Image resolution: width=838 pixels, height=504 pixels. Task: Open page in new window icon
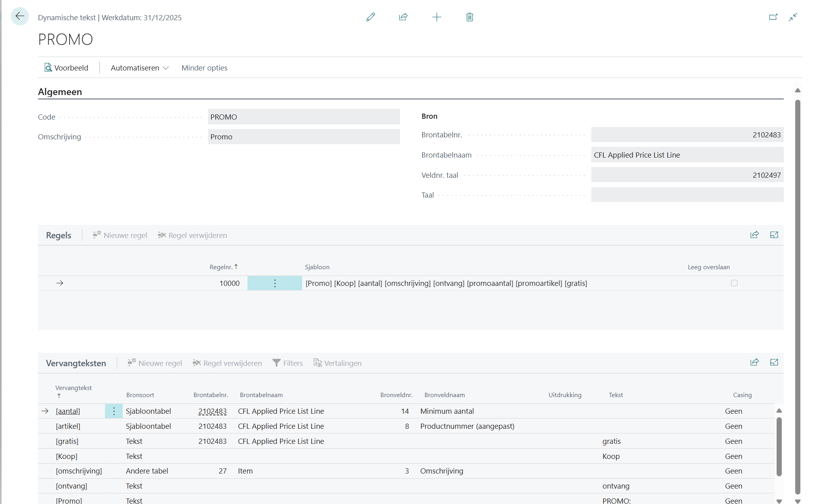coord(773,17)
